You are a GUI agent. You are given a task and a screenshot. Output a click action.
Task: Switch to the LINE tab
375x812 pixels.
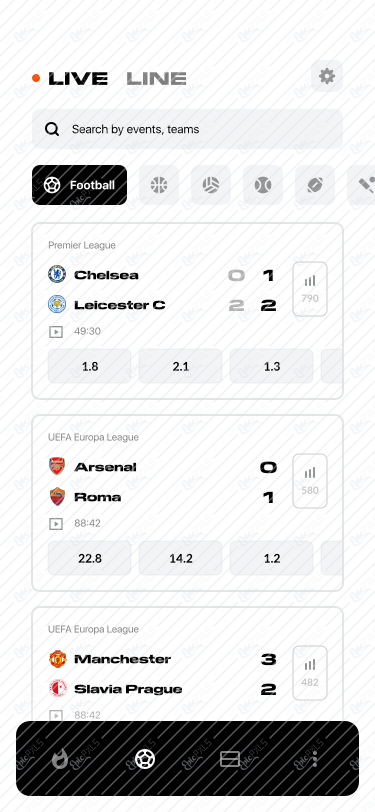(156, 79)
